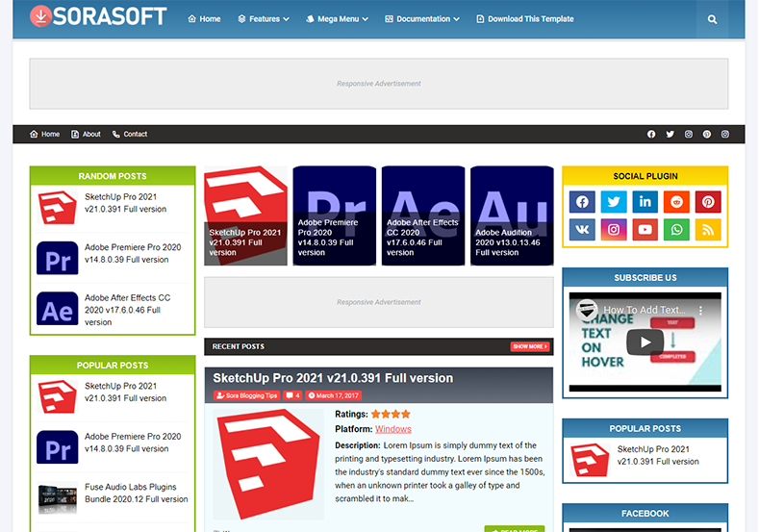Click LinkedIn button in Social Plugin box

pos(645,201)
